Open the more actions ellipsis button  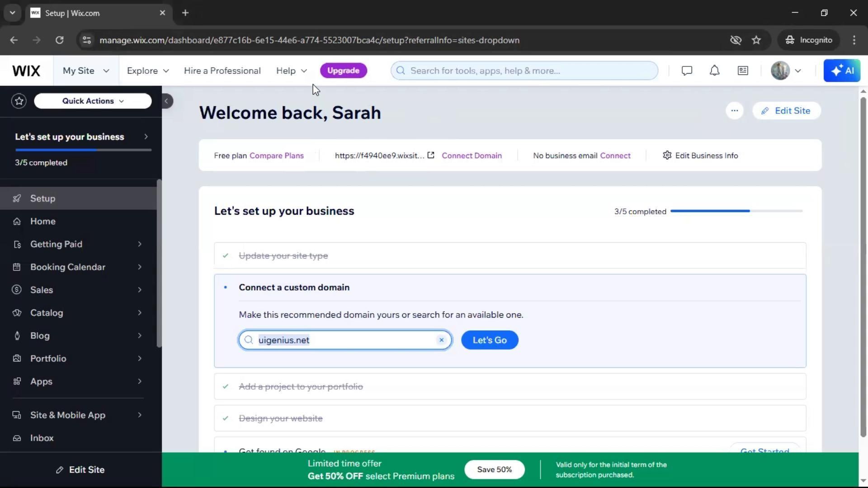[734, 111]
